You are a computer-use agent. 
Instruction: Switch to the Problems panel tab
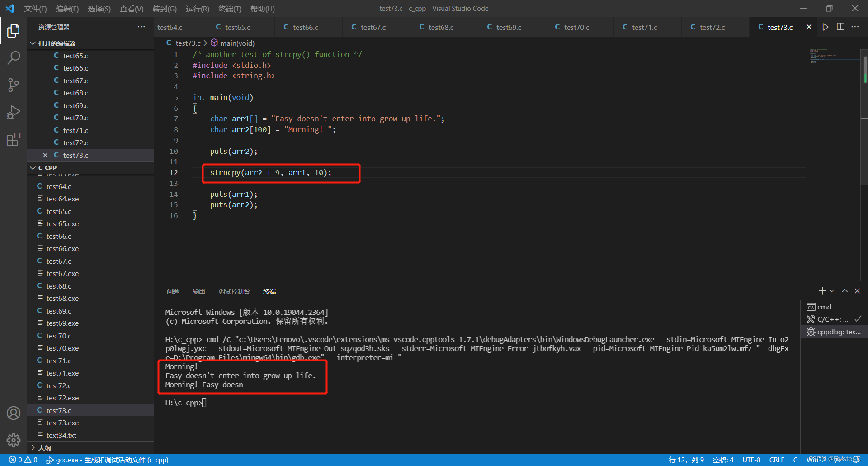173,291
